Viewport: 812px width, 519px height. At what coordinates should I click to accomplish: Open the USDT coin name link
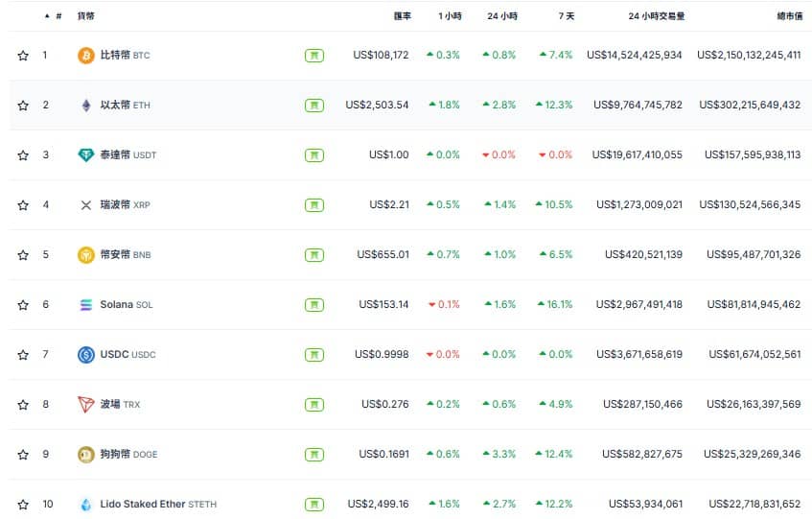coord(128,154)
